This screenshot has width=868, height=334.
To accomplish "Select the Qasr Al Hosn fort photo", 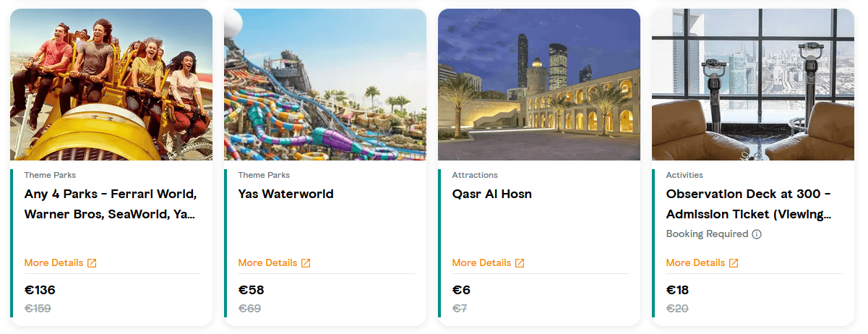I will 539,85.
